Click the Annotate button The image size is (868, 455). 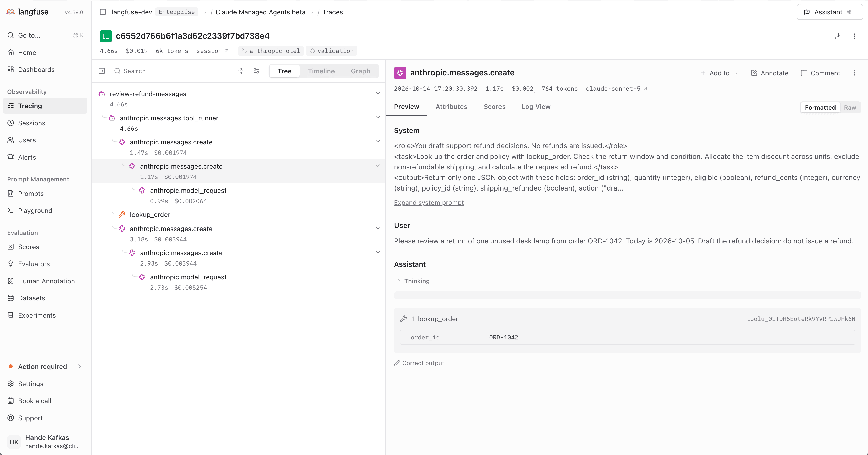770,73
